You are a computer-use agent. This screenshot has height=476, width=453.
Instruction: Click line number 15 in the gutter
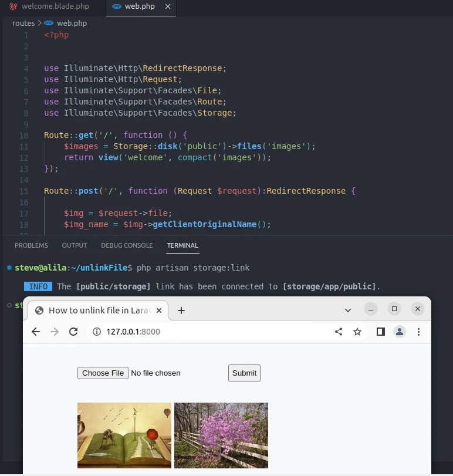tap(24, 191)
